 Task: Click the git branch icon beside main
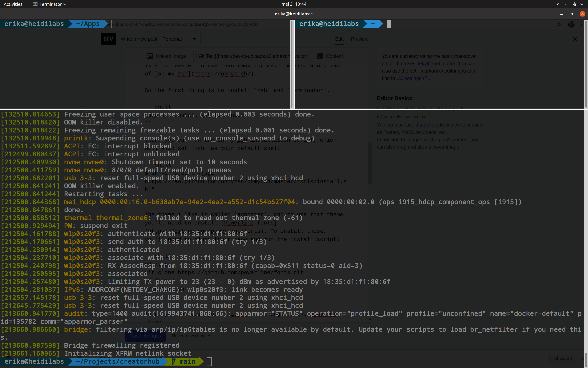174,361
